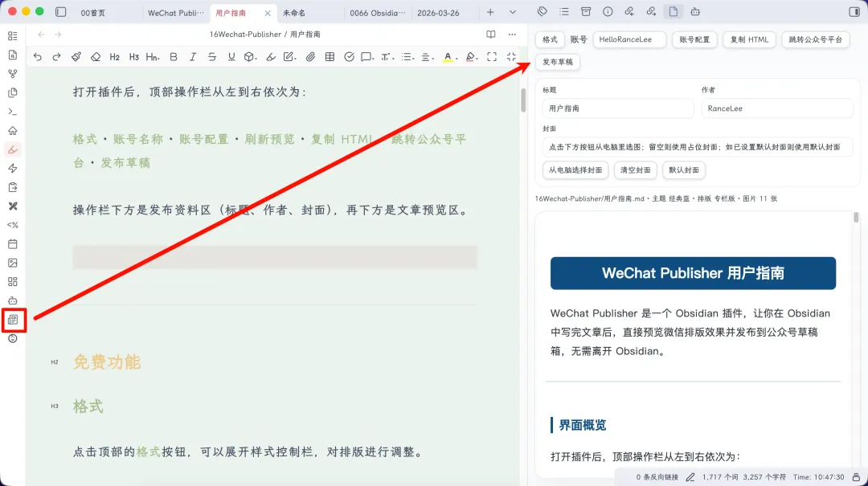Open the archive box panel icon
This screenshot has height=486, width=868.
(x=586, y=11)
